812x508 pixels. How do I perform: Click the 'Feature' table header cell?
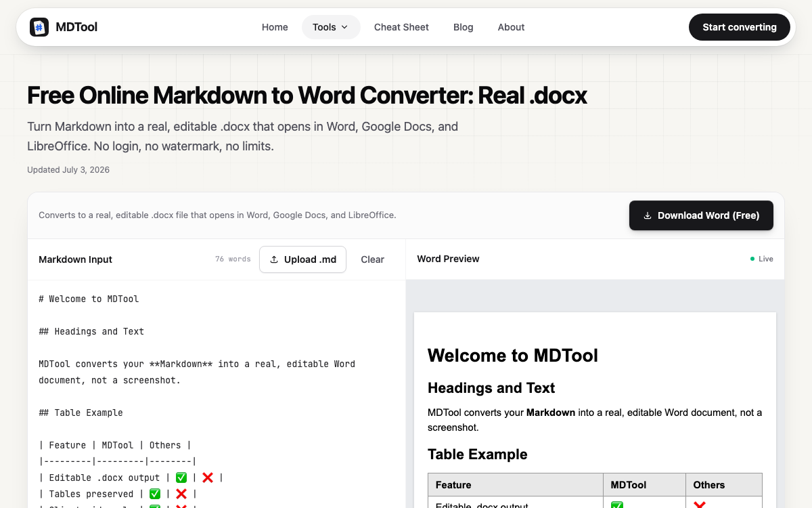tap(516, 485)
